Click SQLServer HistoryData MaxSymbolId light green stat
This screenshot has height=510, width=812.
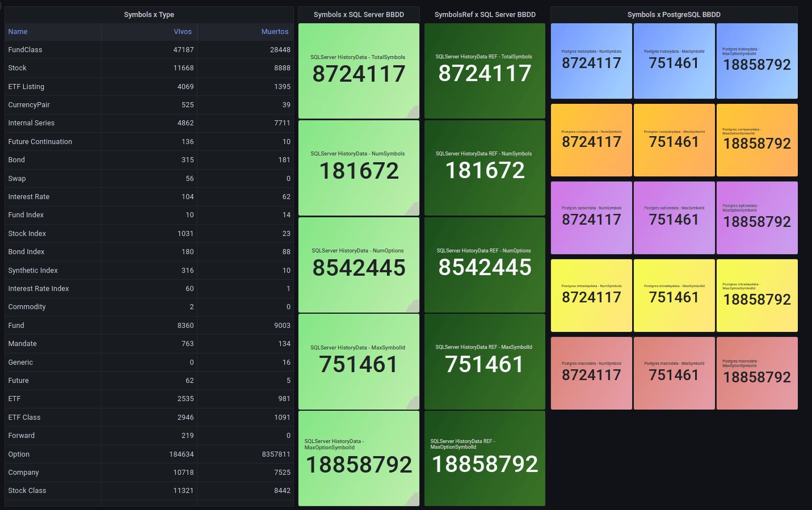[359, 362]
